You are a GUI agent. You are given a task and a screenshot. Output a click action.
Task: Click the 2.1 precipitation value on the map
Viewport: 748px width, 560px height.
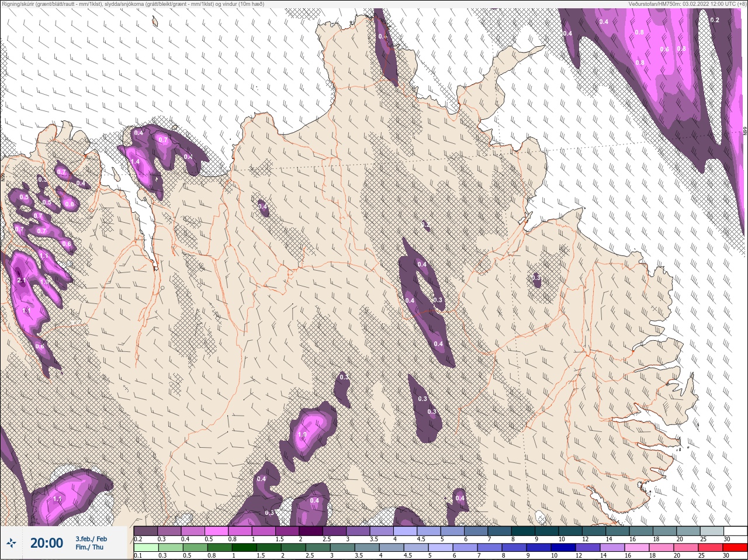pyautogui.click(x=22, y=281)
